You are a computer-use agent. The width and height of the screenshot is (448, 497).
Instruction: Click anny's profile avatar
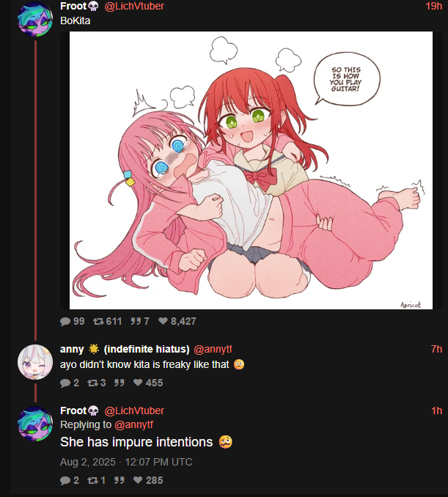(x=35, y=362)
